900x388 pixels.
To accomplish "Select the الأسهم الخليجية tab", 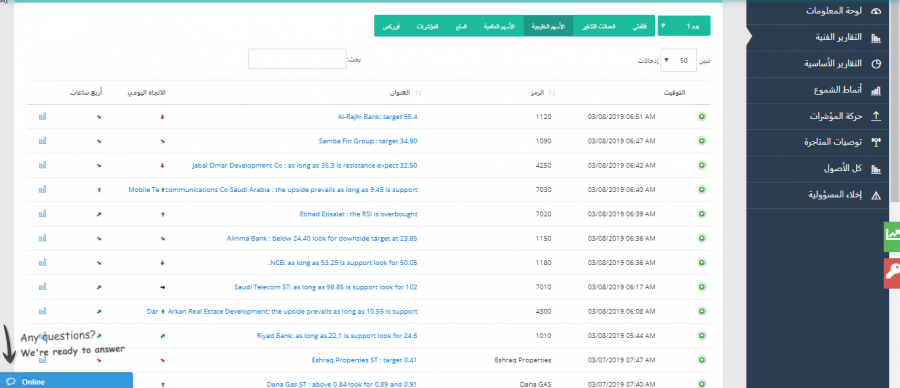I will pyautogui.click(x=548, y=26).
